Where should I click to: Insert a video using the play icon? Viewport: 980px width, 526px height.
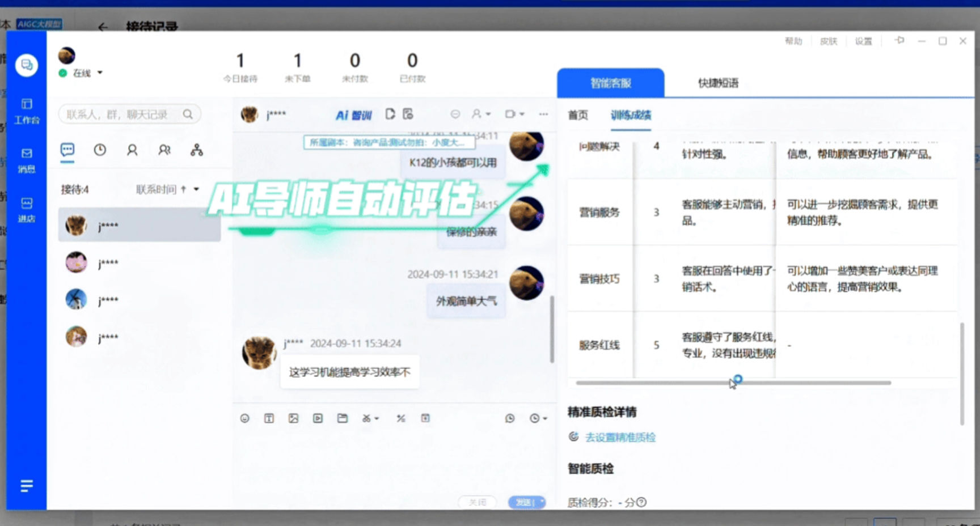[318, 418]
